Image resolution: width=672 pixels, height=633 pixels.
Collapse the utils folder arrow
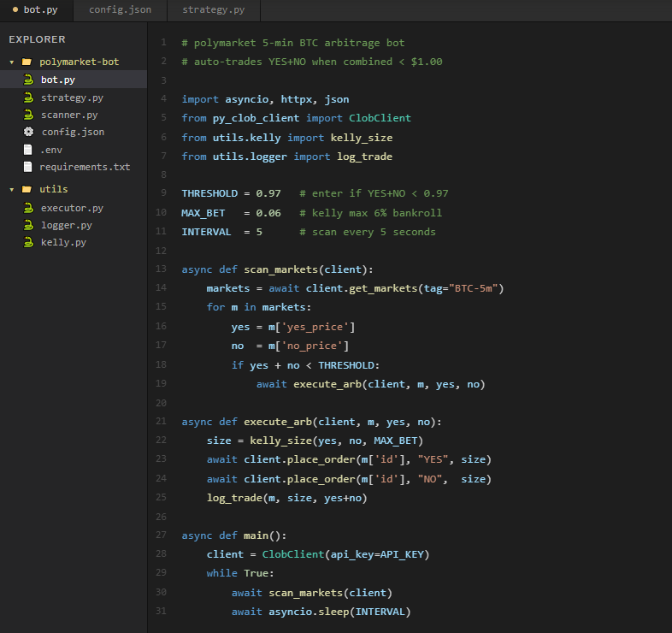pyautogui.click(x=12, y=190)
